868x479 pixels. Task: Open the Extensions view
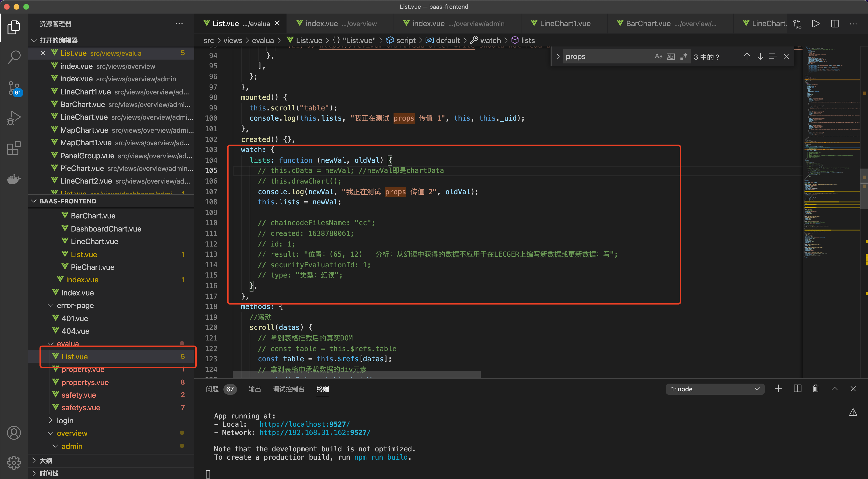14,148
